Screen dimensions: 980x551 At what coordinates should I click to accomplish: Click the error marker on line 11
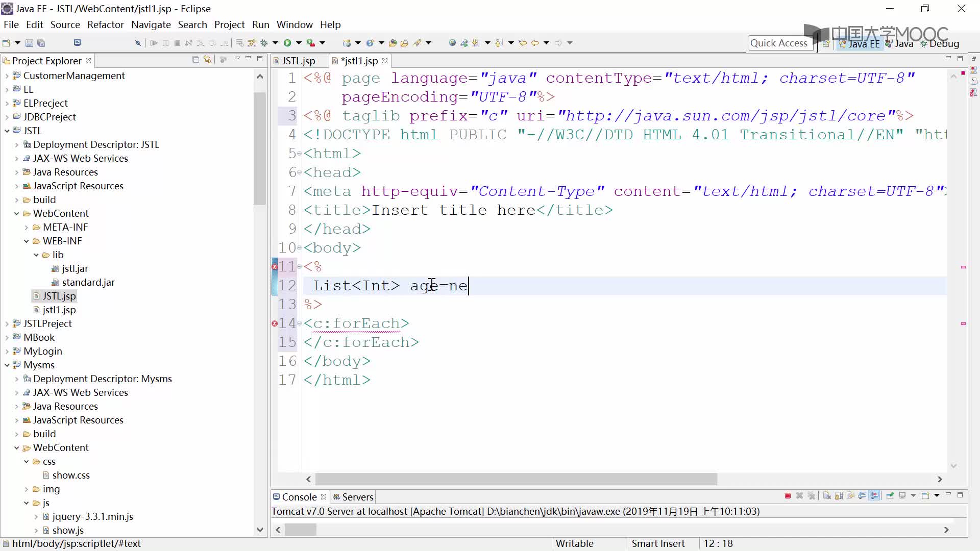click(275, 267)
